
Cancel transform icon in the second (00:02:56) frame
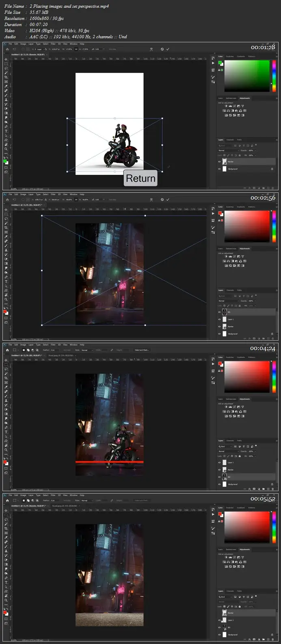[162, 200]
